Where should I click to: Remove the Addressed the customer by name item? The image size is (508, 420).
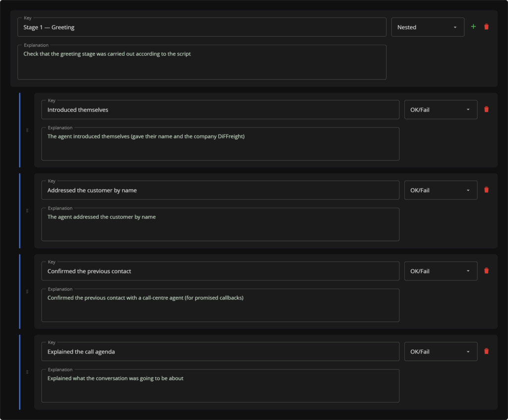(486, 190)
